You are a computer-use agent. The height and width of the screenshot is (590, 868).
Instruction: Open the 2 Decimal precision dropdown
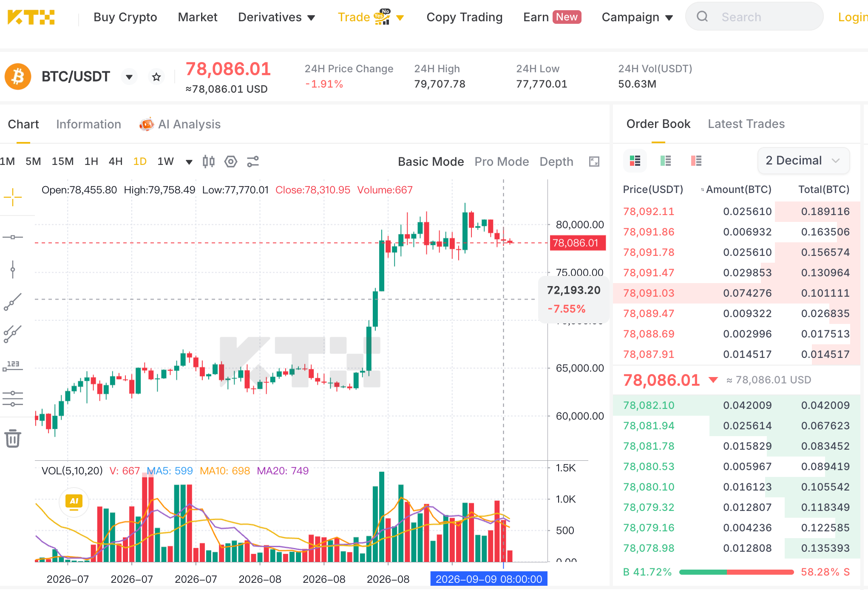pos(803,161)
